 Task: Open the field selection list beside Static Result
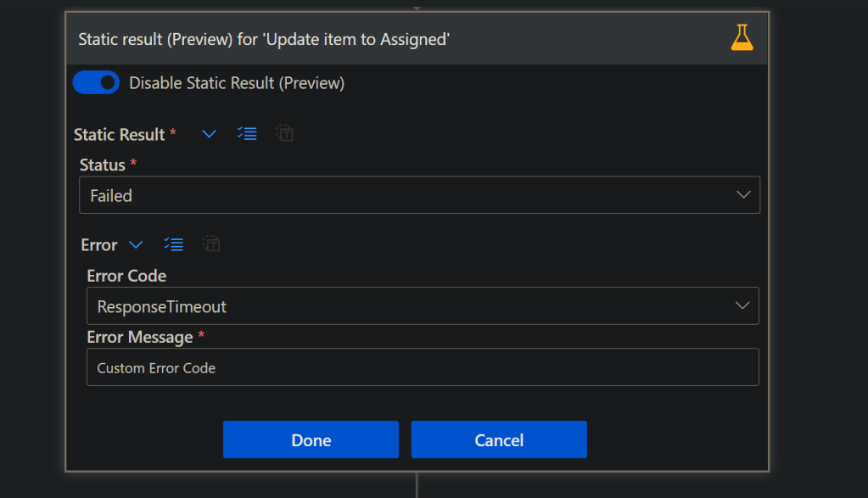(246, 133)
